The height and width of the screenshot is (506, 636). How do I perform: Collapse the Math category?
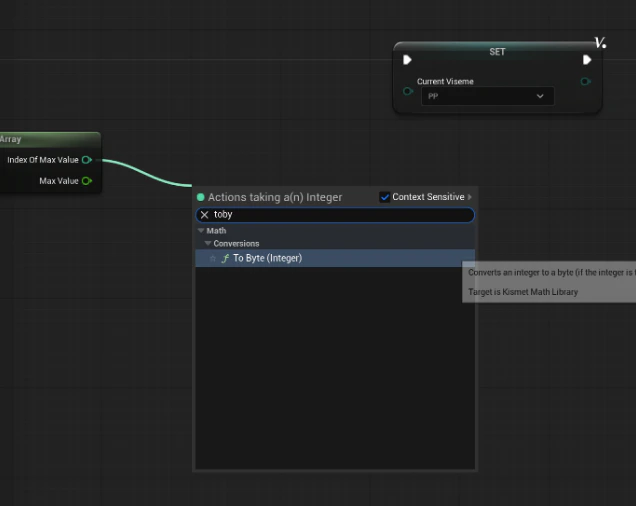(201, 230)
